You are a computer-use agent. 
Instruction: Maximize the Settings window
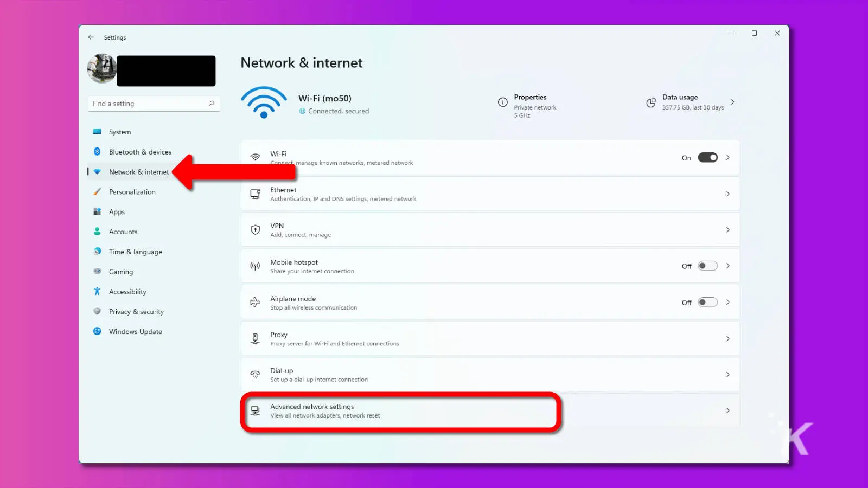pyautogui.click(x=754, y=33)
